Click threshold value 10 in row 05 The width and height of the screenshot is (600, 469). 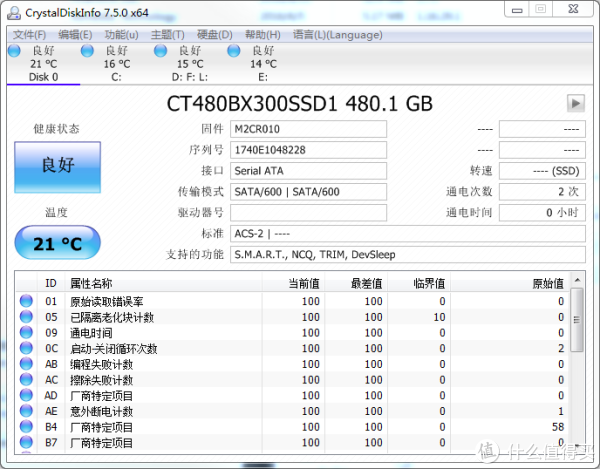point(439,317)
